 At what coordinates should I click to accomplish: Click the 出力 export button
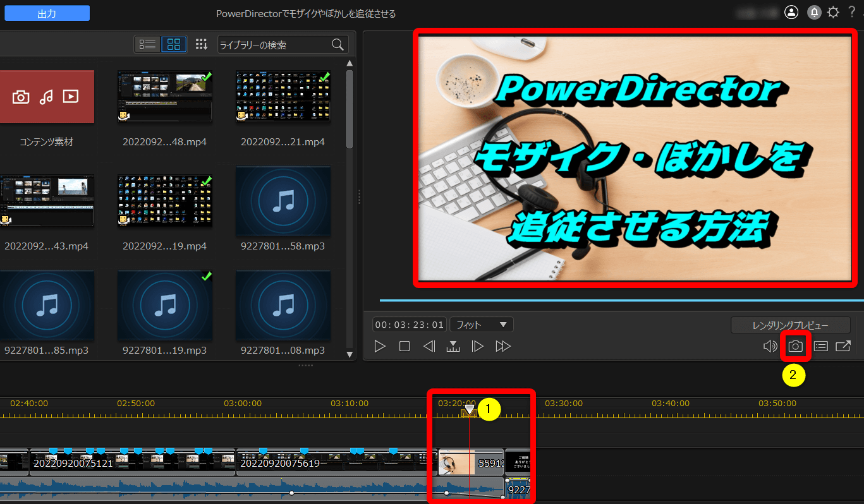tap(47, 13)
